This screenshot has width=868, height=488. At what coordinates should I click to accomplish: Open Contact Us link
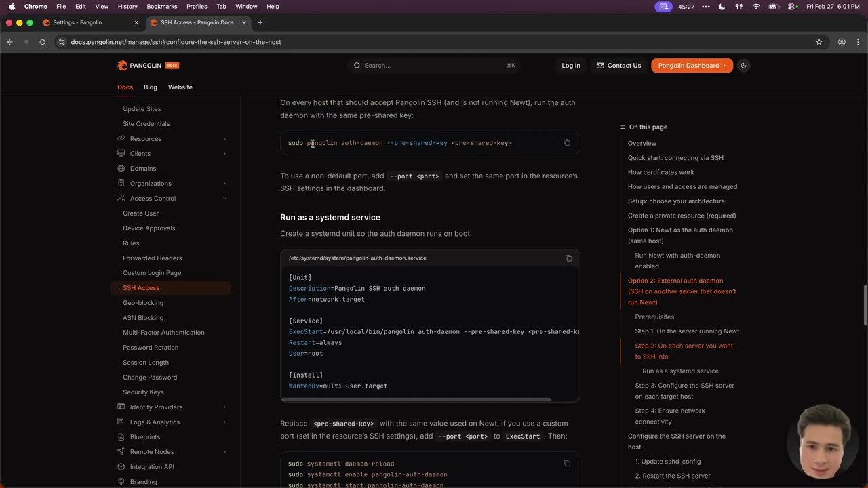[x=618, y=66]
